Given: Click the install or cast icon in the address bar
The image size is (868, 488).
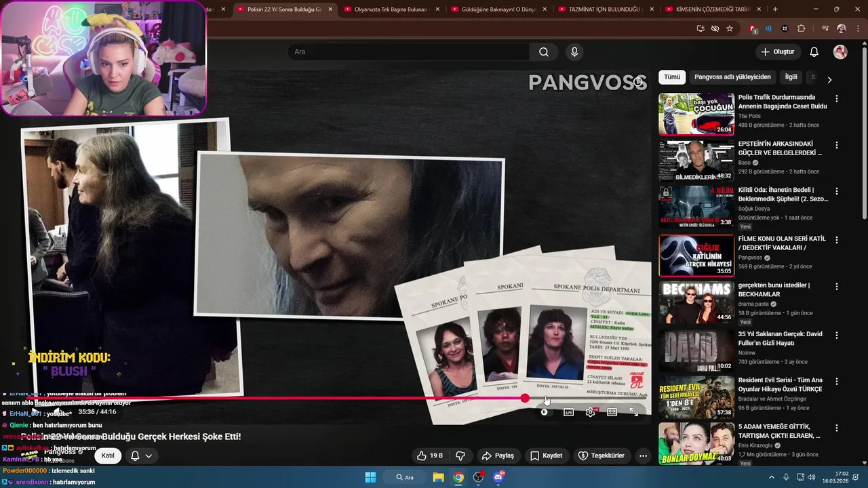Looking at the screenshot, I should [x=701, y=28].
